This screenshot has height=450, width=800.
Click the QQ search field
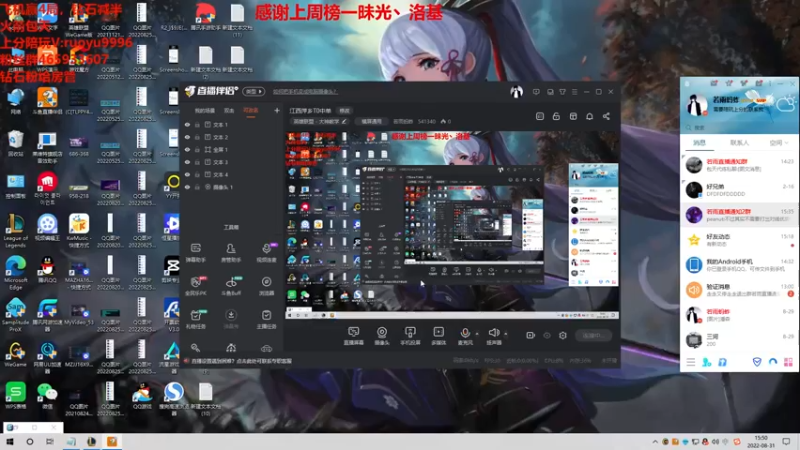pyautogui.click(x=739, y=127)
